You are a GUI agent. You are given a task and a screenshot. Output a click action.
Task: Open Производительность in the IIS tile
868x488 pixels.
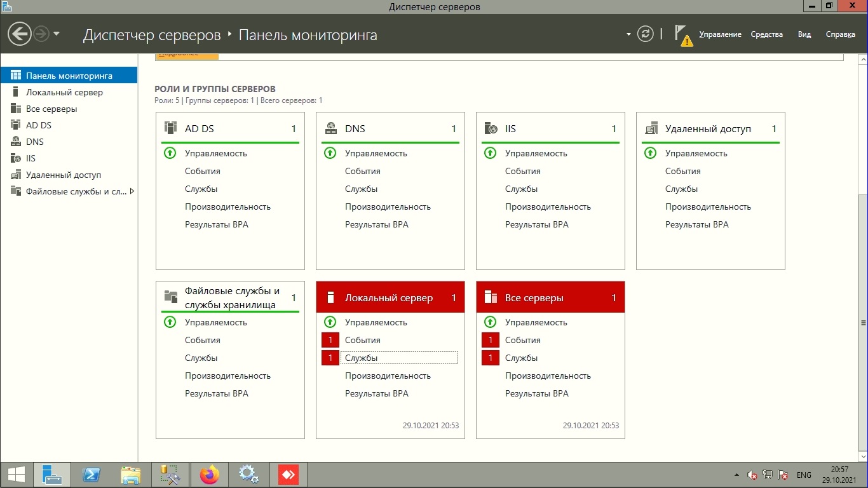click(548, 207)
